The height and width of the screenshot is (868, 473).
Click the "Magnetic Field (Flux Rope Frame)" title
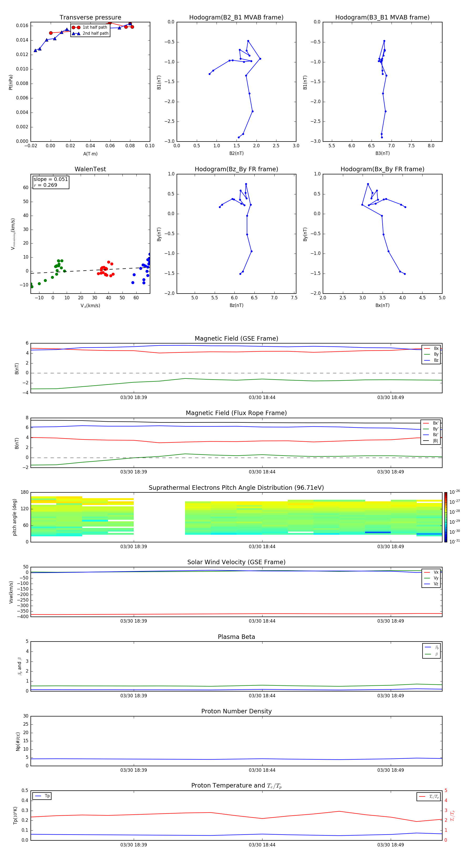pos(236,413)
